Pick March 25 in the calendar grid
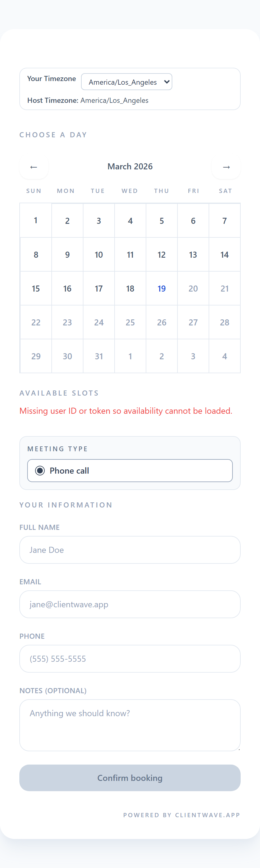This screenshot has width=260, height=868. [130, 322]
